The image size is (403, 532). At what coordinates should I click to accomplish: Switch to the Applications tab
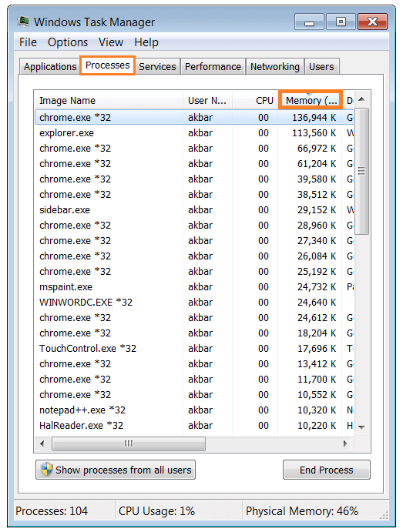pos(50,66)
